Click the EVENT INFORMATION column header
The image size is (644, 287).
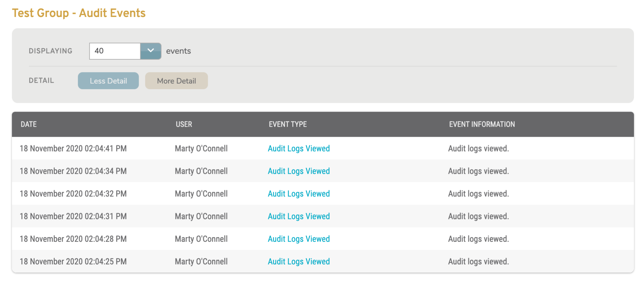(x=482, y=124)
